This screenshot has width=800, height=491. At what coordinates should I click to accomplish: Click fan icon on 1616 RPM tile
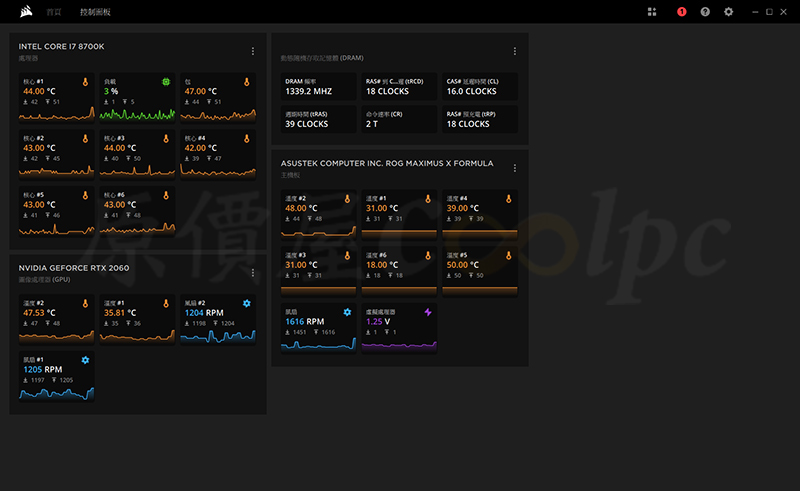347,312
